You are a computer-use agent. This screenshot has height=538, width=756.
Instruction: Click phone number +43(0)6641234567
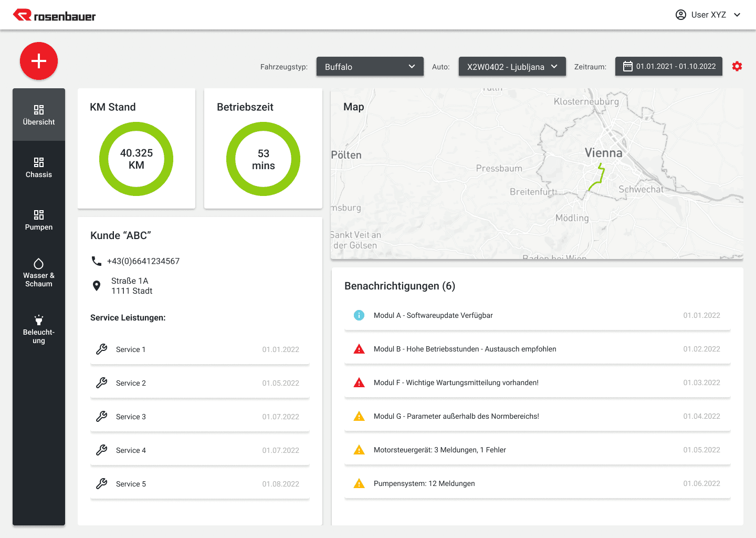[x=143, y=261]
